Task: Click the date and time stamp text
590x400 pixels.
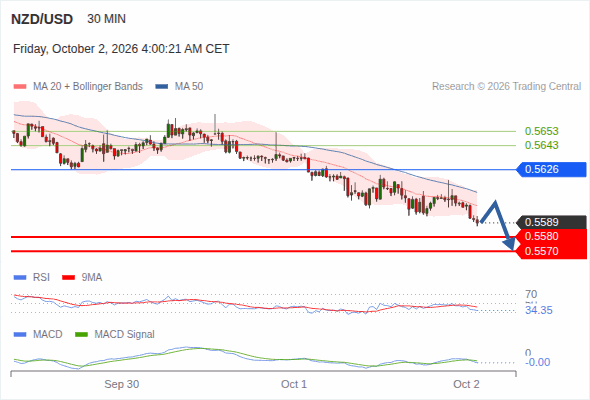Action: 121,49
